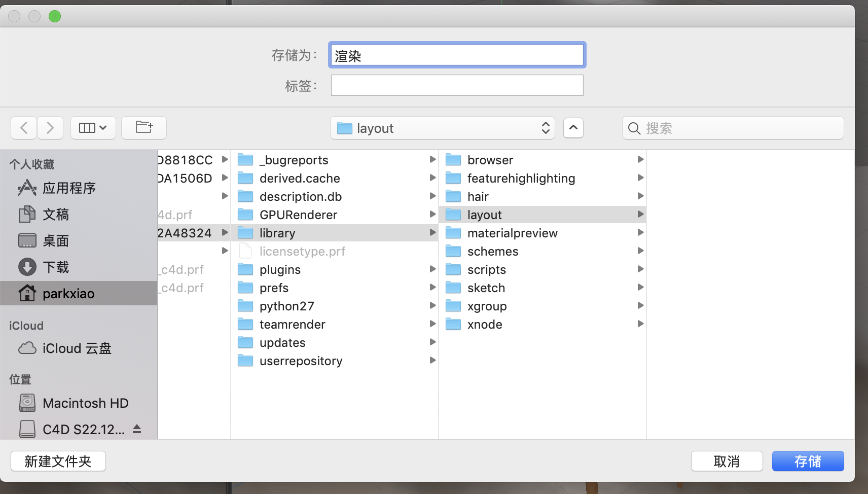
Task: Go forward with the right arrow button
Action: 50,128
